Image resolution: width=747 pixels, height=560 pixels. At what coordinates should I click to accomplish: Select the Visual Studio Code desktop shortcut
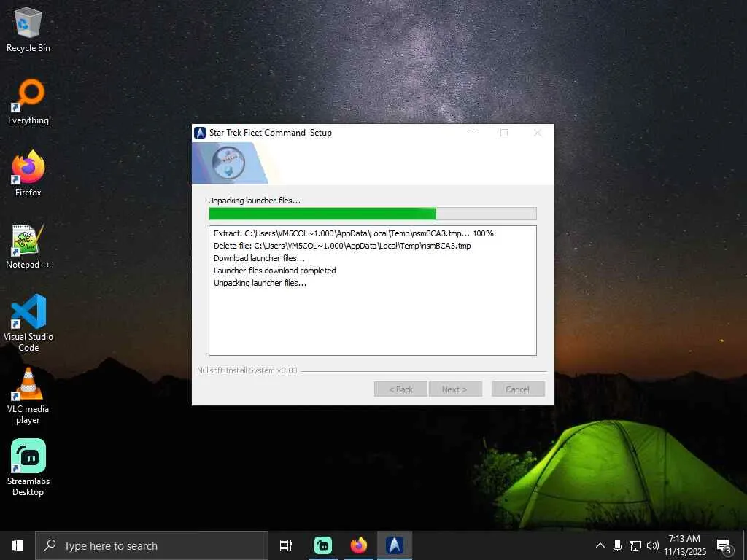point(28,323)
